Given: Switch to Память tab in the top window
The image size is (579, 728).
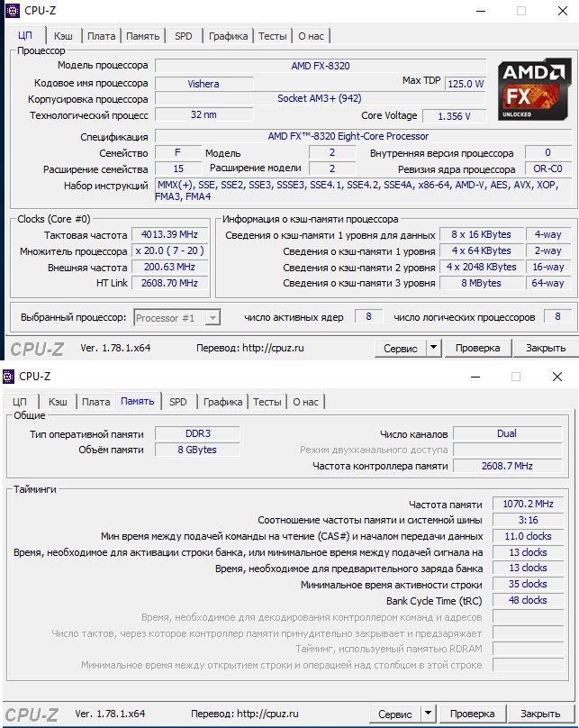Looking at the screenshot, I should click(142, 36).
